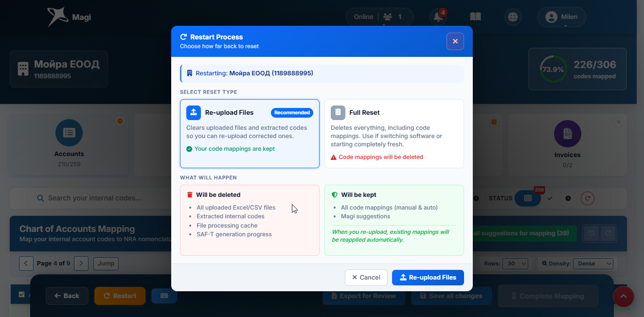
Task: Click the red scroll-to-top chevron button
Action: (x=624, y=297)
